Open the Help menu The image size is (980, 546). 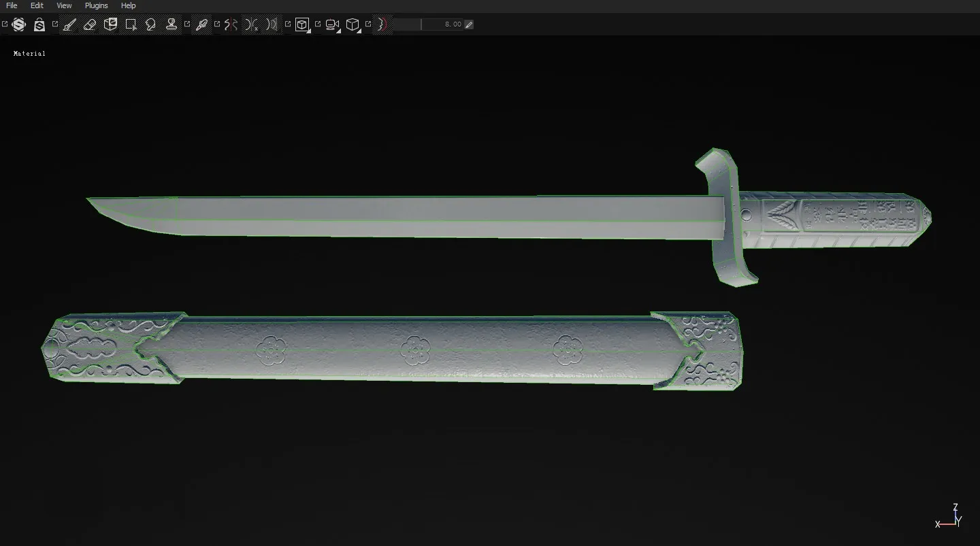(x=128, y=5)
